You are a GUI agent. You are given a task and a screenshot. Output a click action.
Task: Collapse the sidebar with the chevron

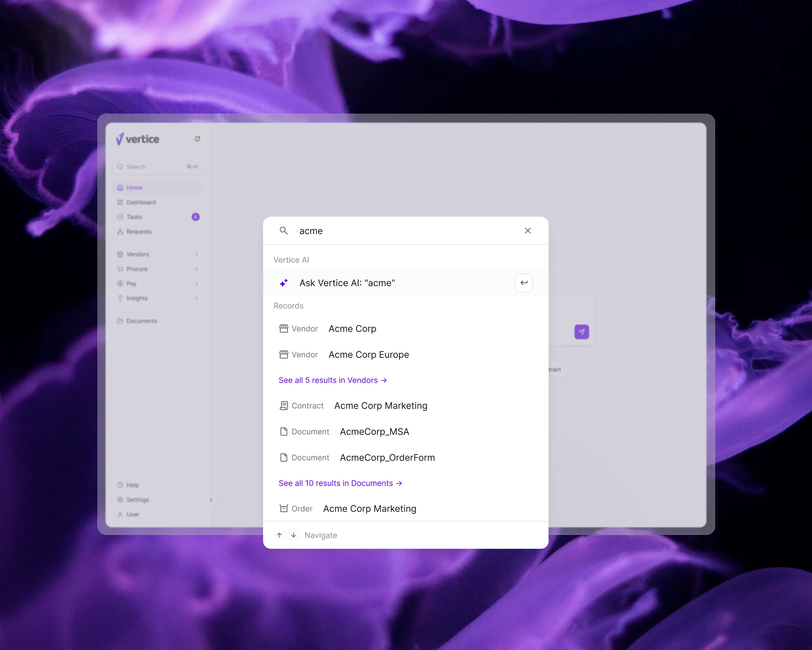tap(211, 500)
